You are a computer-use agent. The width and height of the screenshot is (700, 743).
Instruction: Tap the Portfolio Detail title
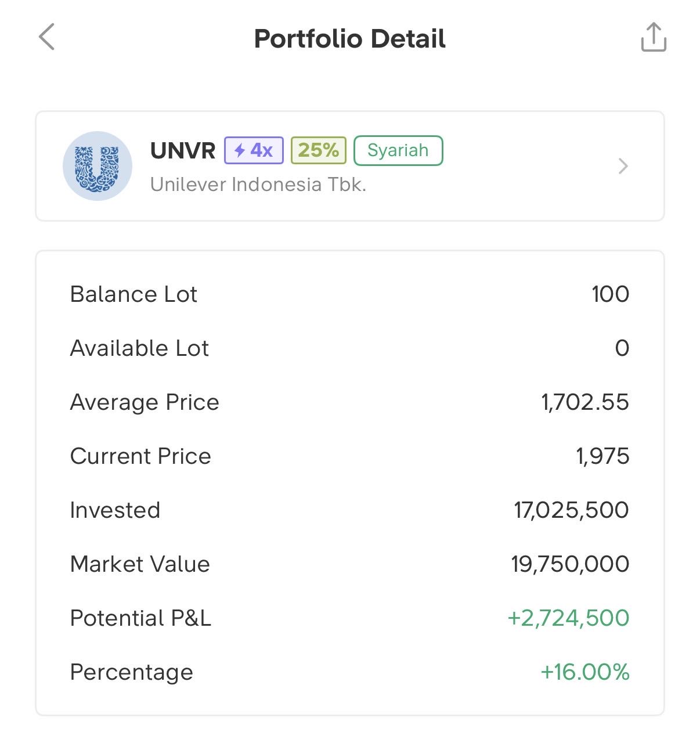click(x=350, y=39)
